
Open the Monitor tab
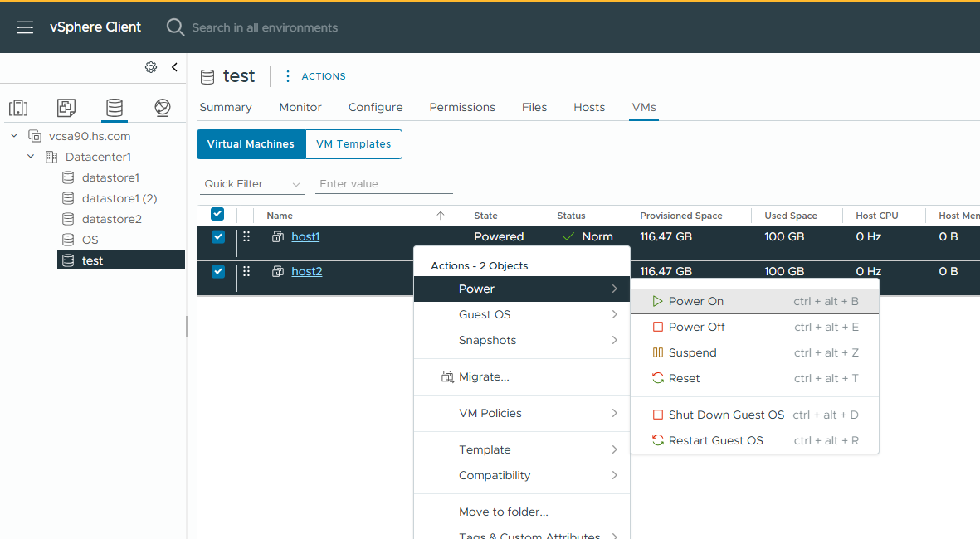click(x=300, y=108)
